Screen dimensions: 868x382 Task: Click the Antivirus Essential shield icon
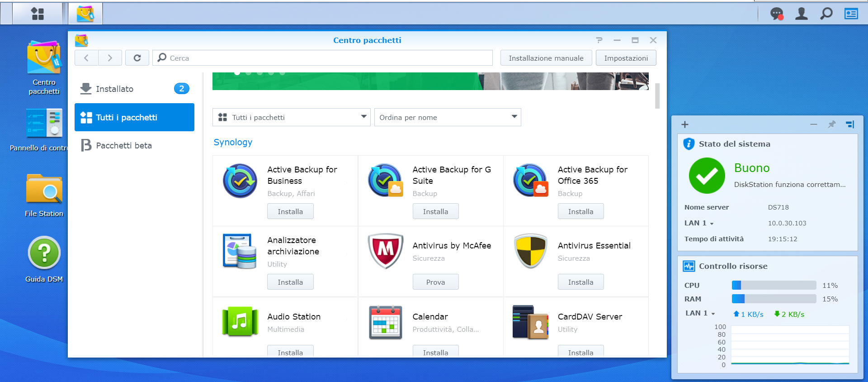tap(531, 251)
